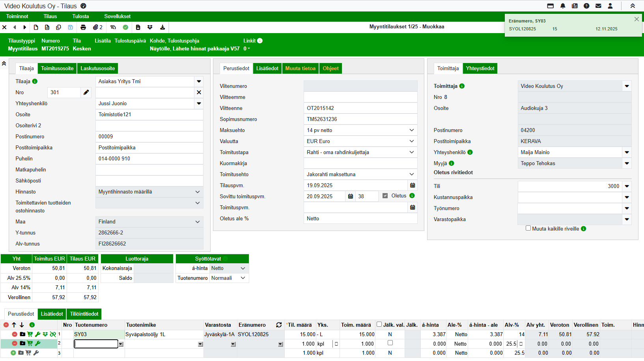Tick the Jälk. val. header checkbox
This screenshot has height=361, width=644.
click(379, 324)
